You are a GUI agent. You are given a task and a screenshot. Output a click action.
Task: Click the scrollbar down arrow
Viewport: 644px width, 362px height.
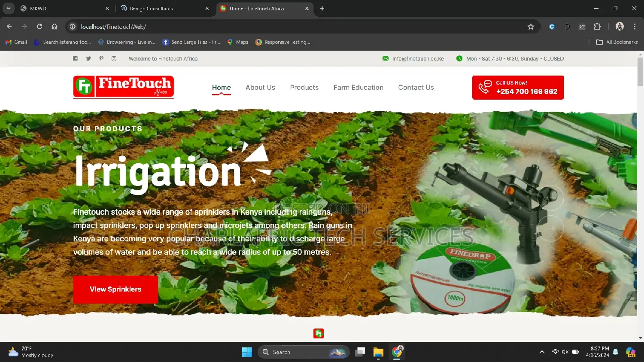click(640, 338)
